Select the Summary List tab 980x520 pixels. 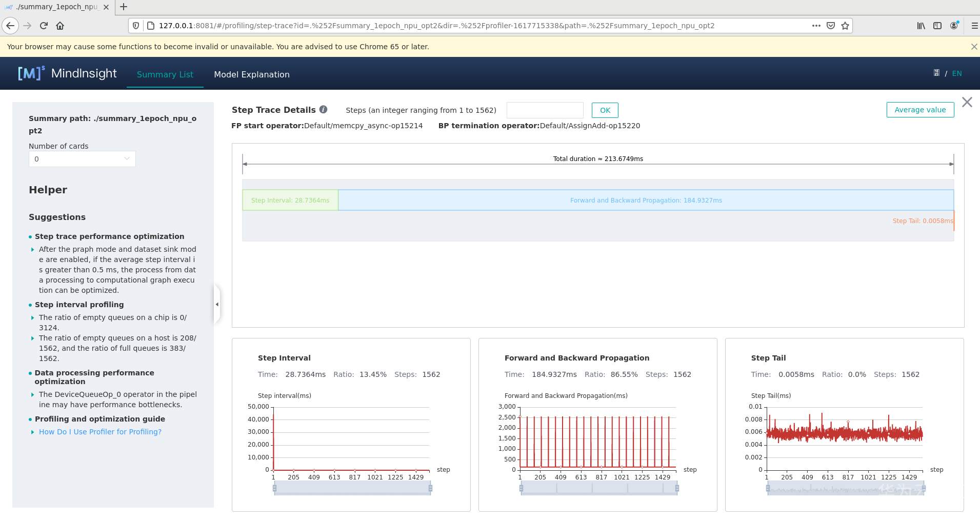(165, 74)
